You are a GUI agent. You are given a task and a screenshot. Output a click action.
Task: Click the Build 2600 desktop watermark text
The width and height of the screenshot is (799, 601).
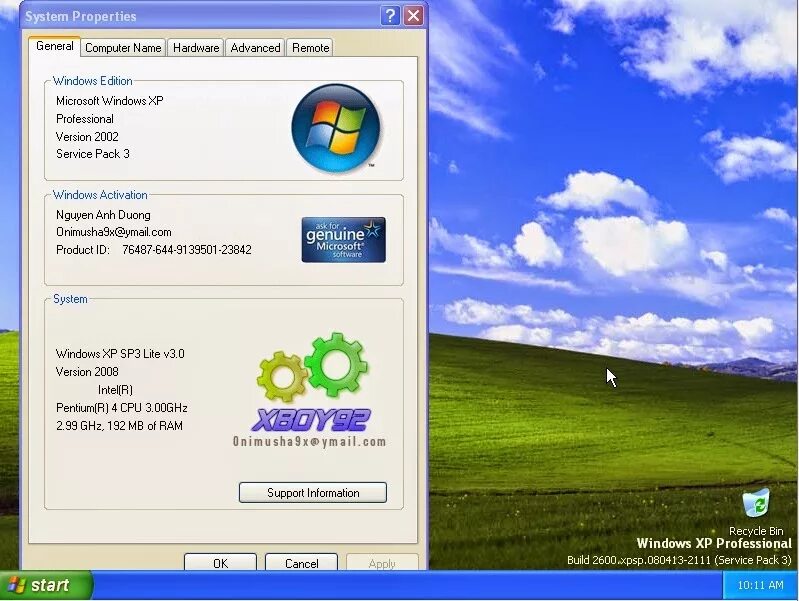(679, 560)
